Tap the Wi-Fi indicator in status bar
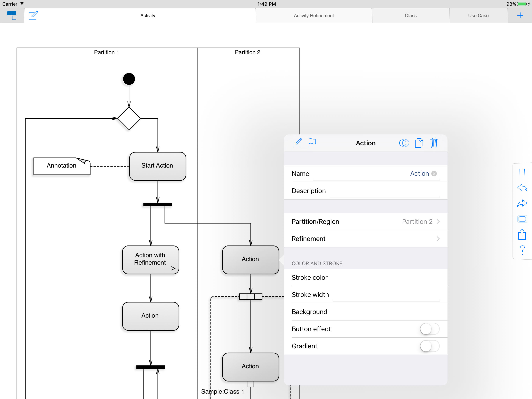Image resolution: width=532 pixels, height=399 pixels. (22, 4)
